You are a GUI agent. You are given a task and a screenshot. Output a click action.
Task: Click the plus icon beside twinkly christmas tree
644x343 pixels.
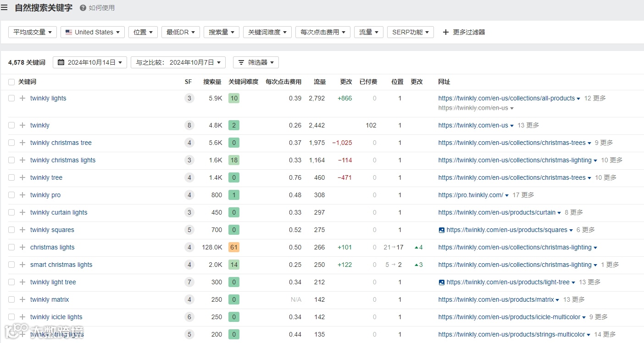(22, 143)
